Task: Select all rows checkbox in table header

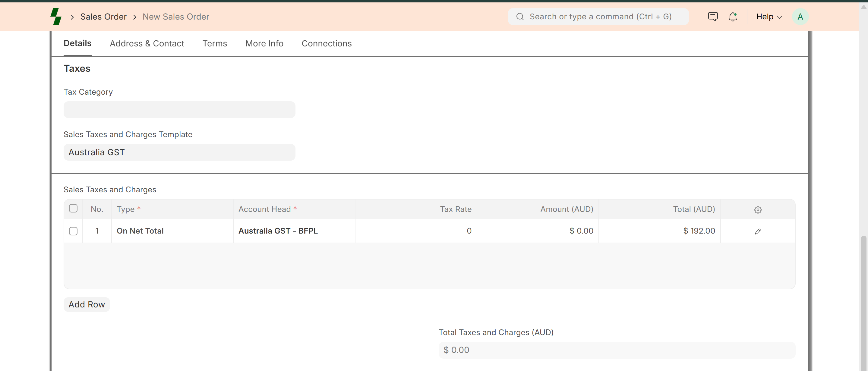Action: tap(73, 209)
